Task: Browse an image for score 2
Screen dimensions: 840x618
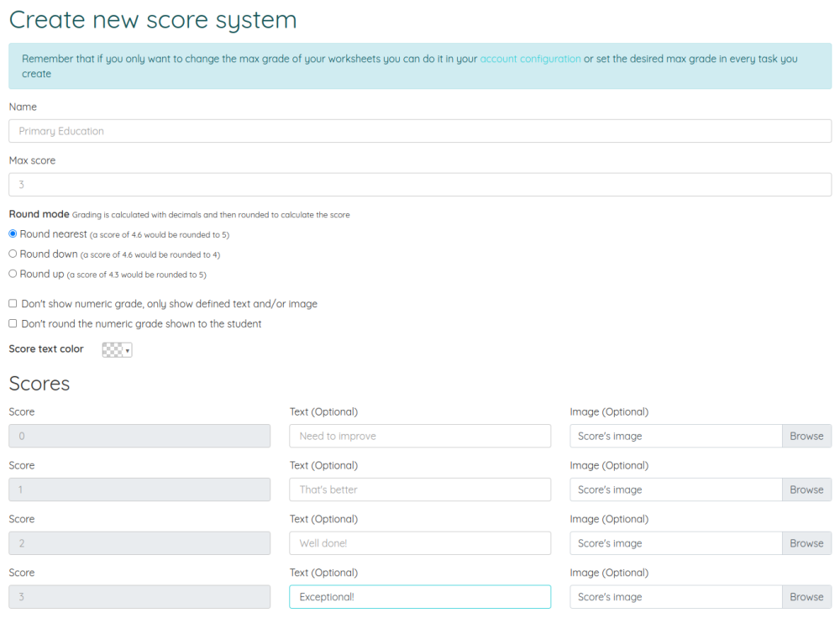Action: [x=806, y=543]
